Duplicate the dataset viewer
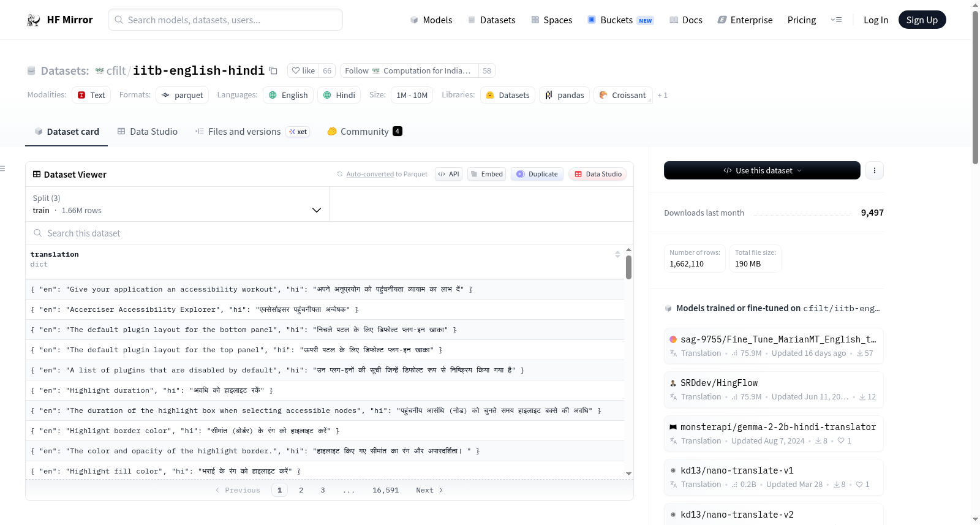Image resolution: width=980 pixels, height=525 pixels. coord(537,175)
